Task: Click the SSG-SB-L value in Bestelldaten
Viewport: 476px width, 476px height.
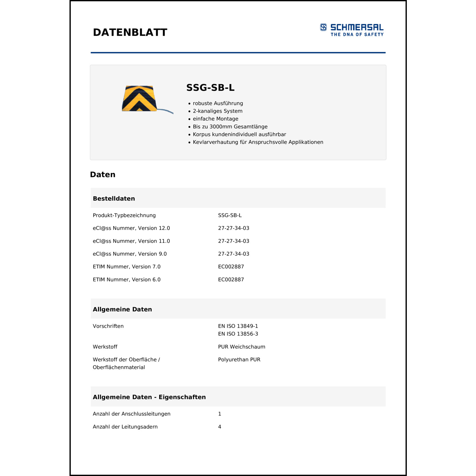Action: tap(230, 215)
